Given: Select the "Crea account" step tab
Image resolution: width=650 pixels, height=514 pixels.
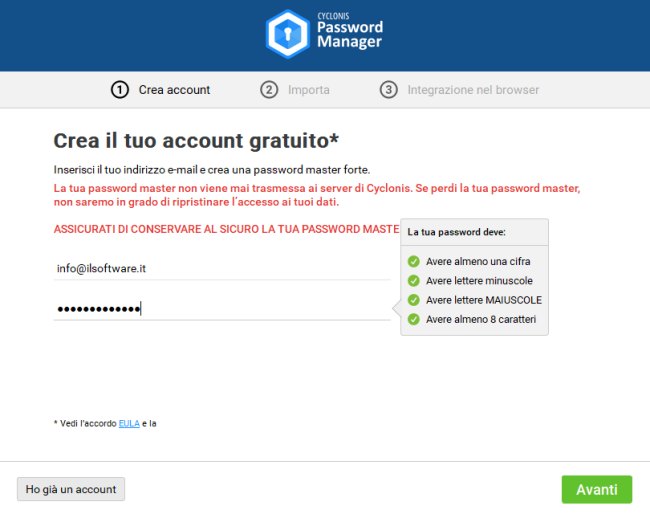Looking at the screenshot, I should 174,90.
